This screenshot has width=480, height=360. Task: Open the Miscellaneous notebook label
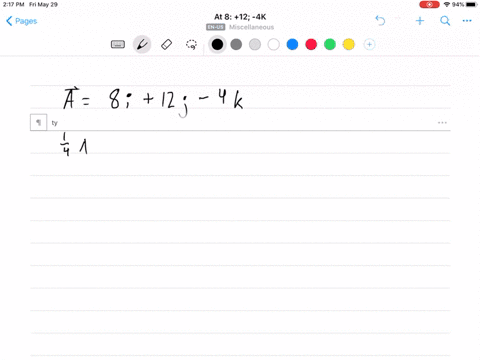(251, 27)
